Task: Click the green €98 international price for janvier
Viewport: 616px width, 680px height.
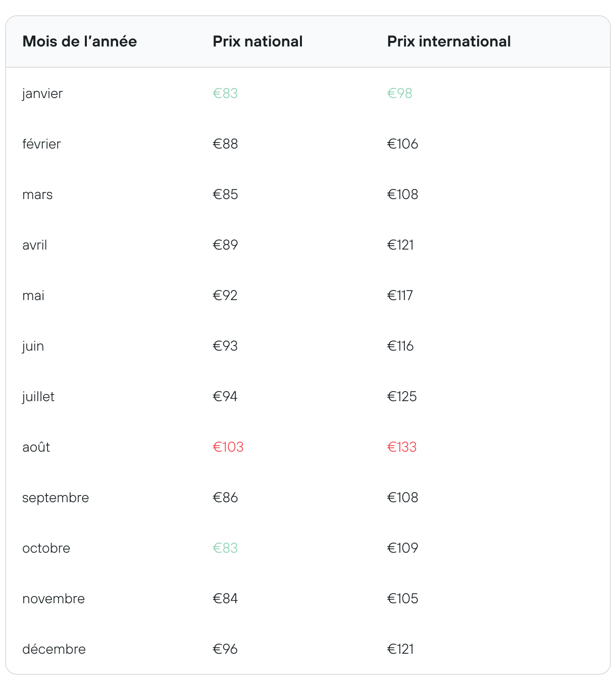Action: point(400,93)
